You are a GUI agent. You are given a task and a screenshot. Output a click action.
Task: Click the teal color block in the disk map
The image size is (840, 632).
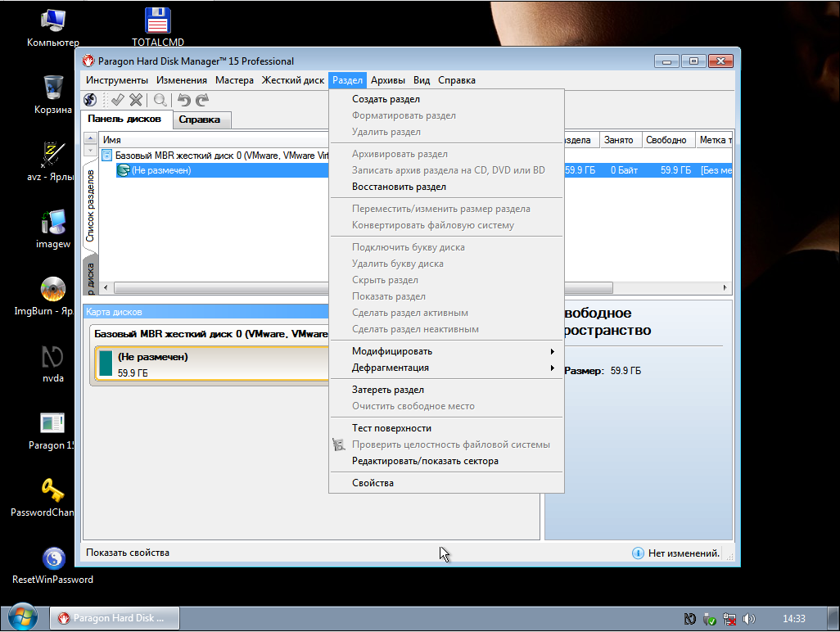pos(106,364)
